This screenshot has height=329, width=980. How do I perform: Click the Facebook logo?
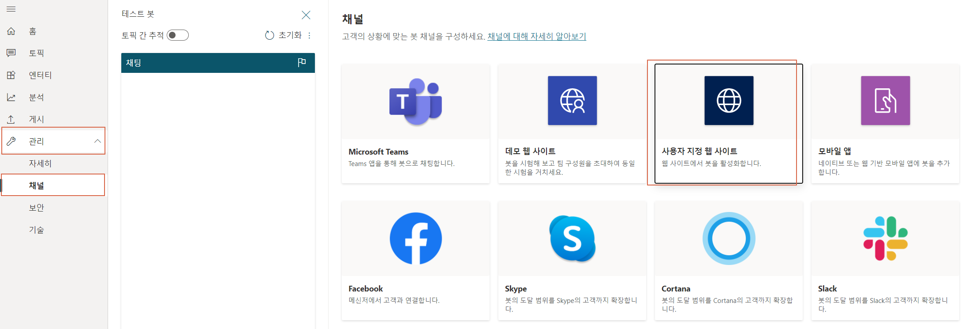(415, 238)
